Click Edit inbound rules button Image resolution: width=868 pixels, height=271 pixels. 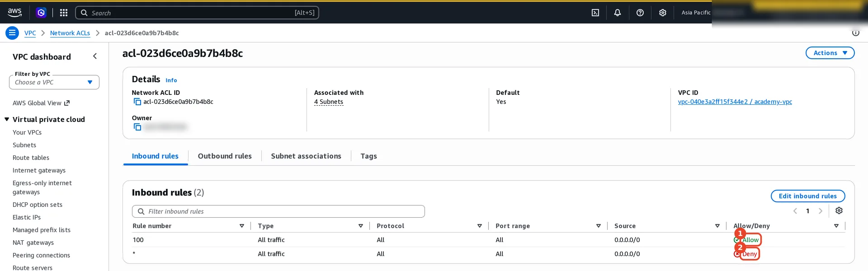click(807, 196)
